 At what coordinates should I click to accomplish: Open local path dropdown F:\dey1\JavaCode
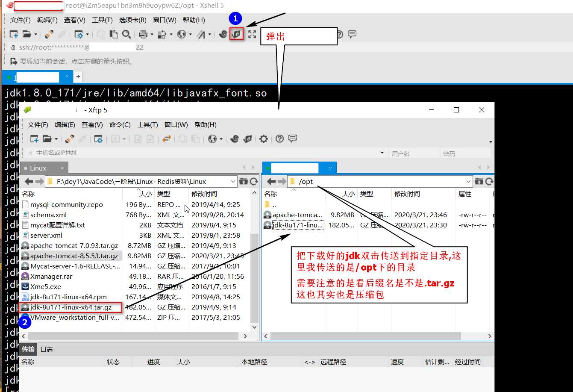233,182
